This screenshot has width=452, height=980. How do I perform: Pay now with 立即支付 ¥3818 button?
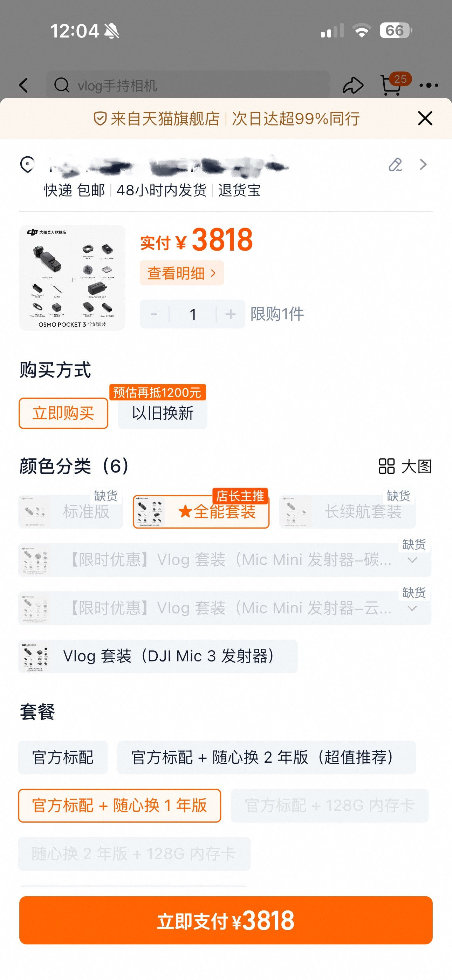[x=226, y=920]
